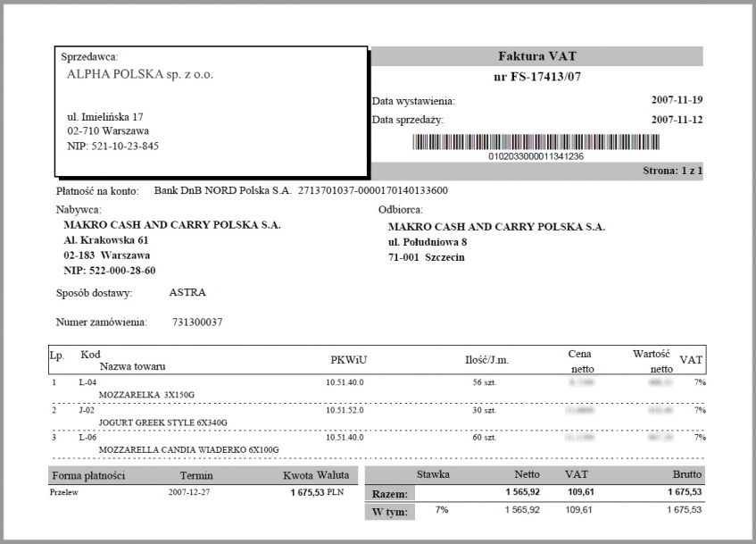Image resolution: width=756 pixels, height=544 pixels.
Task: Click buyer name under Nabywca
Action: [x=172, y=225]
